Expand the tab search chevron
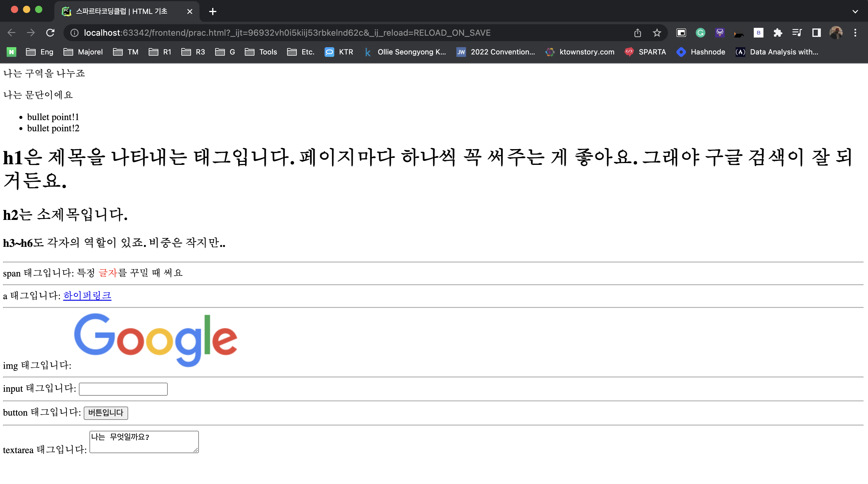Screen dimensions: 868x484 pyautogui.click(x=855, y=11)
